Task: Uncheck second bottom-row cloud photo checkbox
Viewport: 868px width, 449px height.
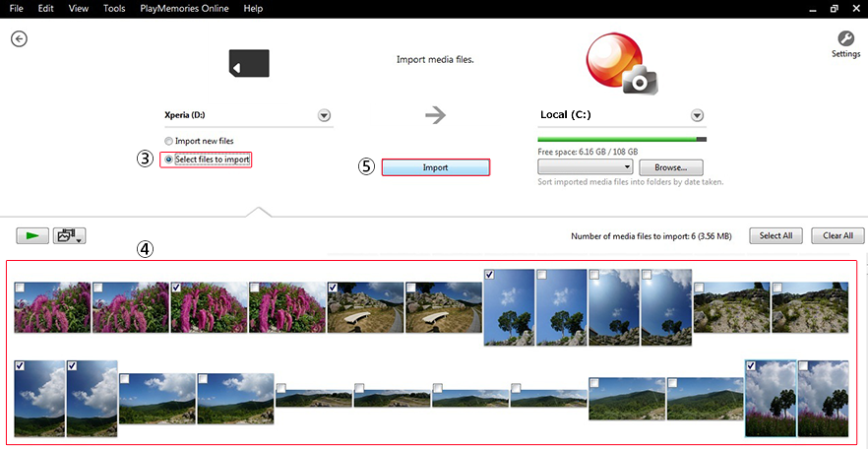Action: click(72, 366)
